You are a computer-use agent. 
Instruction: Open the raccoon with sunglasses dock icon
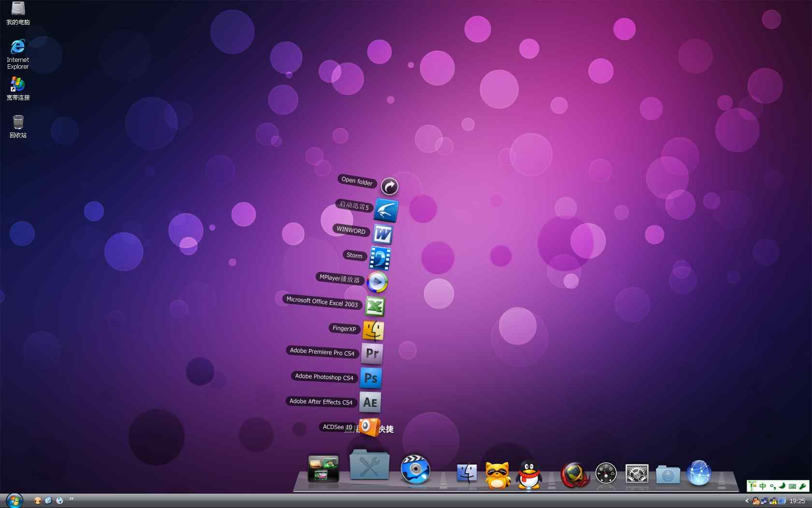(498, 475)
